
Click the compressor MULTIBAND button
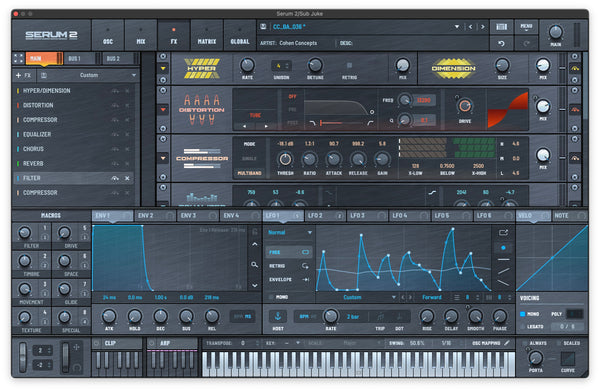(249, 173)
